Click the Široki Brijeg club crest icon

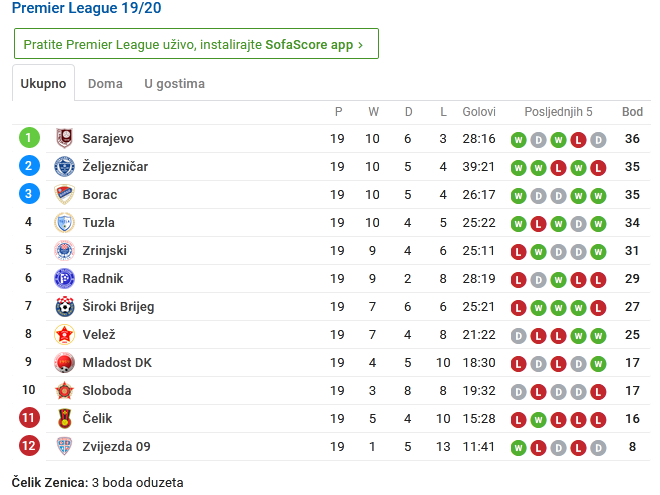tap(65, 307)
